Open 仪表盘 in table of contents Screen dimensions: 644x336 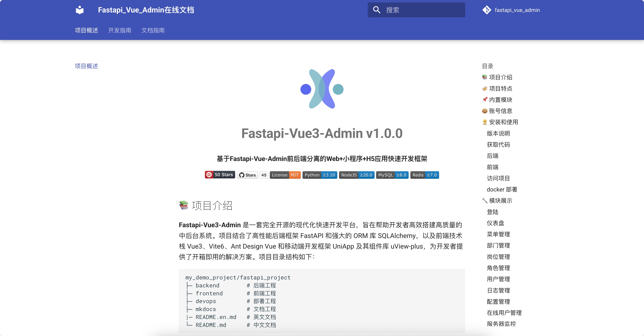click(x=495, y=223)
